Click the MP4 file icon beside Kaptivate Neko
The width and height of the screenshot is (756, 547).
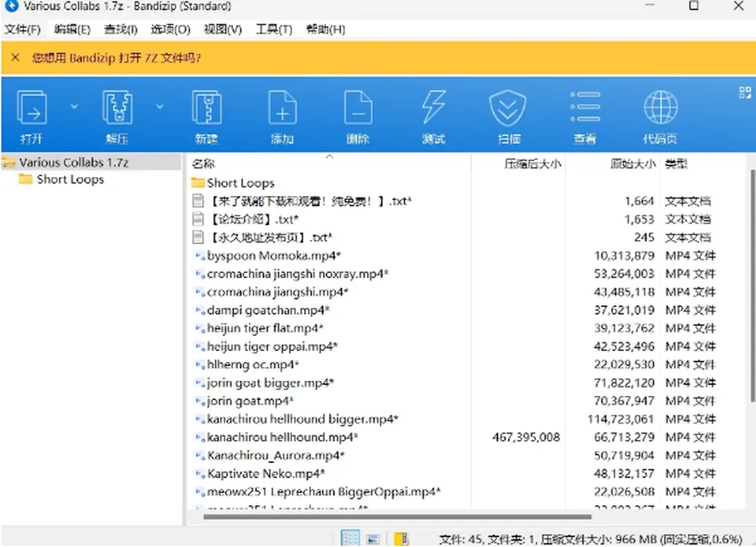pyautogui.click(x=199, y=474)
